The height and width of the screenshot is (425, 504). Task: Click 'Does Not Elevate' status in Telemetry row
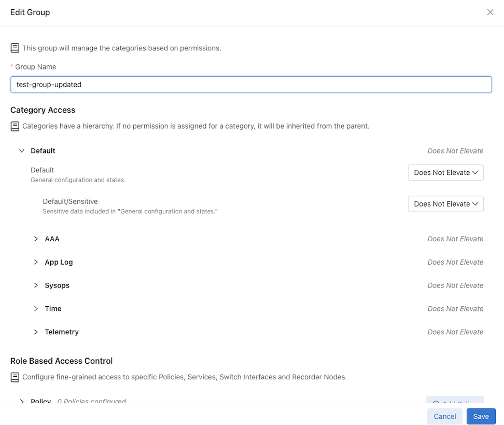click(x=455, y=332)
